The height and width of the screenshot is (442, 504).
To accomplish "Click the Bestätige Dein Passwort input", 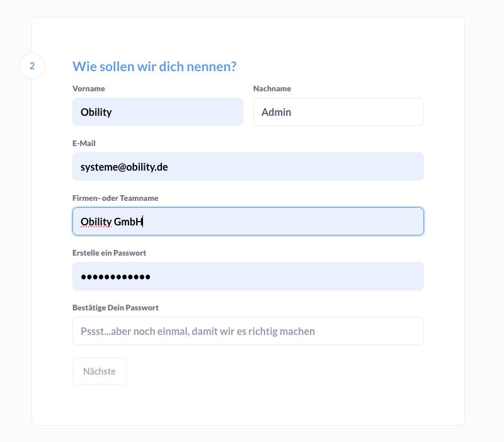I will point(248,331).
